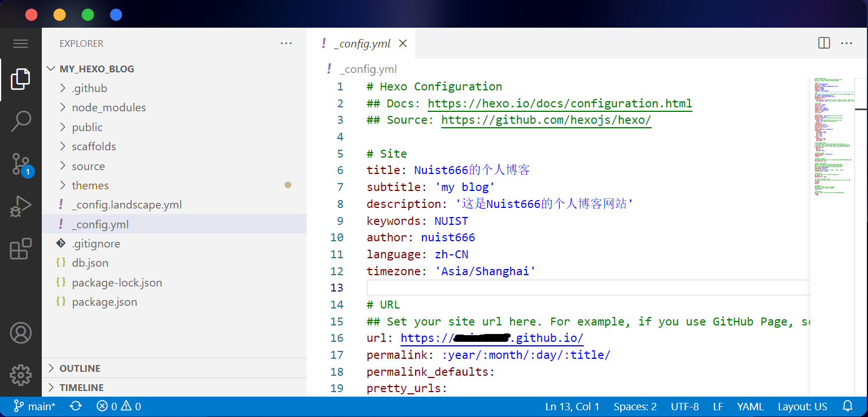Expand the TIMELINE section
This screenshot has width=868, height=417.
click(x=81, y=388)
